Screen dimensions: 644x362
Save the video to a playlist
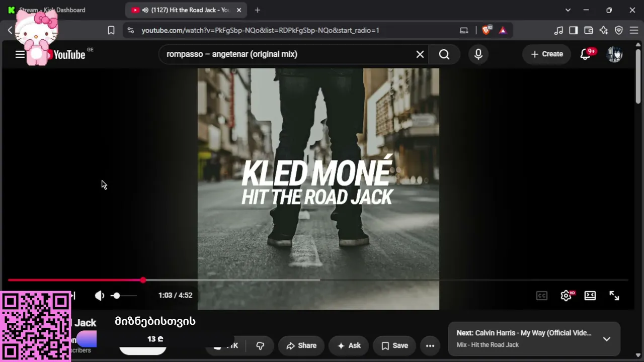pyautogui.click(x=394, y=345)
